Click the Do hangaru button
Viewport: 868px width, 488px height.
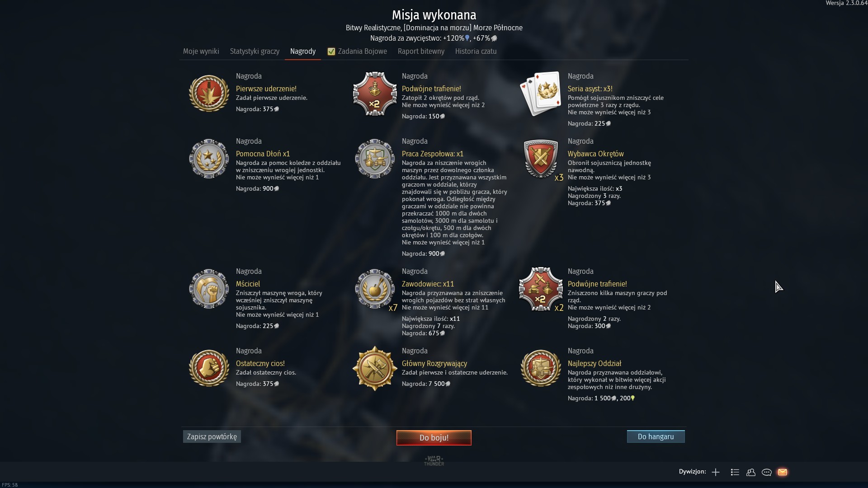click(x=656, y=436)
